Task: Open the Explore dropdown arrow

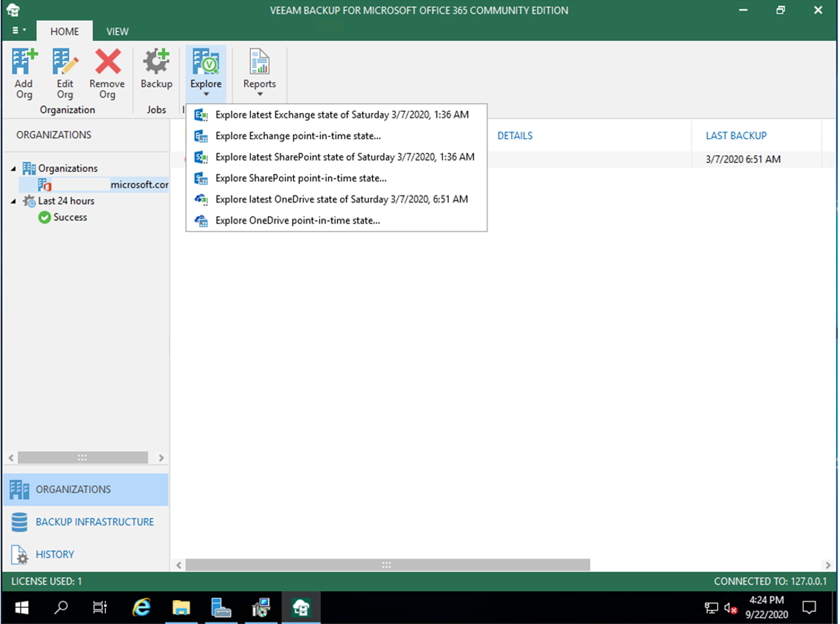Action: pos(206,95)
